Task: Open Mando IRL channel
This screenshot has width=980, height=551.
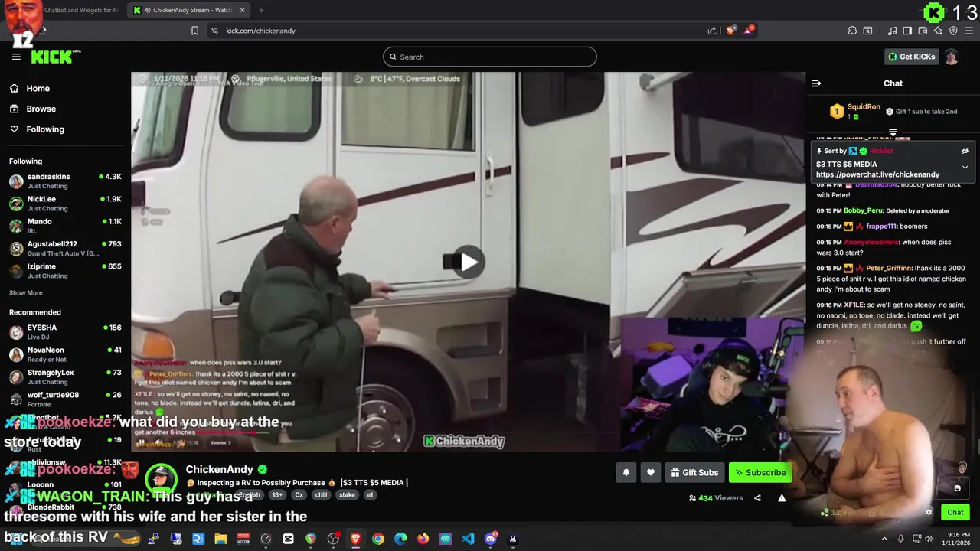Action: point(65,226)
